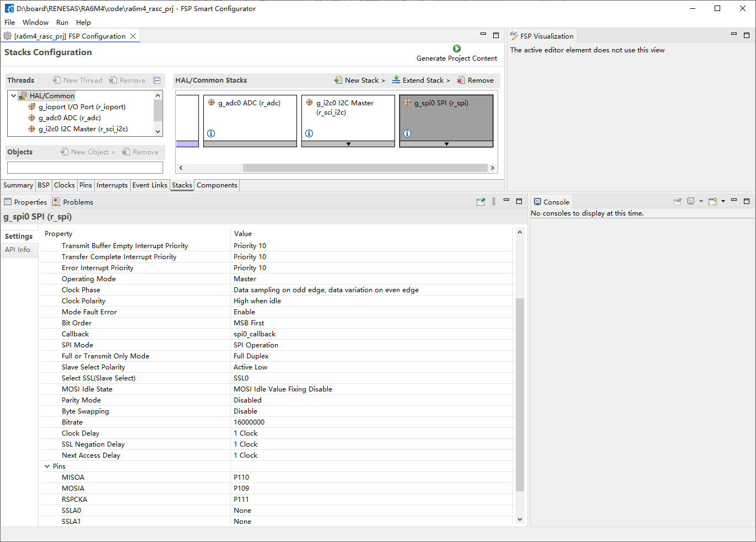
Task: Remove the selected stack using Remove
Action: (x=476, y=81)
